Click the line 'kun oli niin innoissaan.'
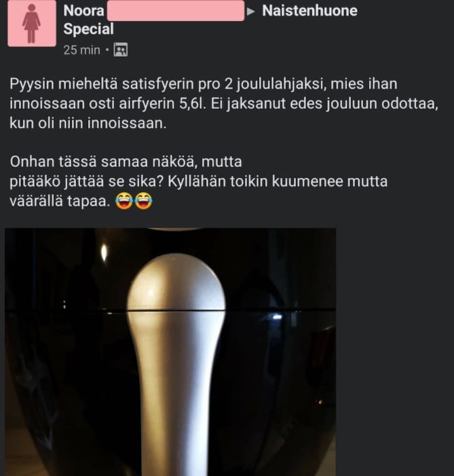 click(x=88, y=124)
